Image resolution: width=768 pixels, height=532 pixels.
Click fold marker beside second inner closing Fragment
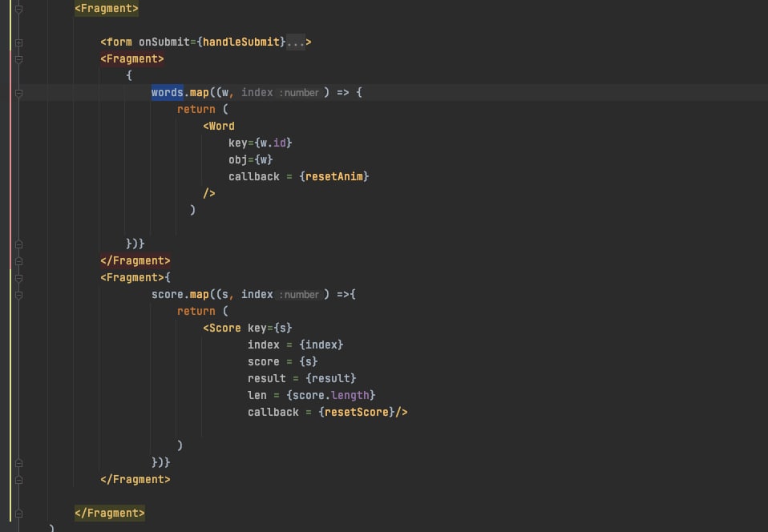tap(18, 480)
